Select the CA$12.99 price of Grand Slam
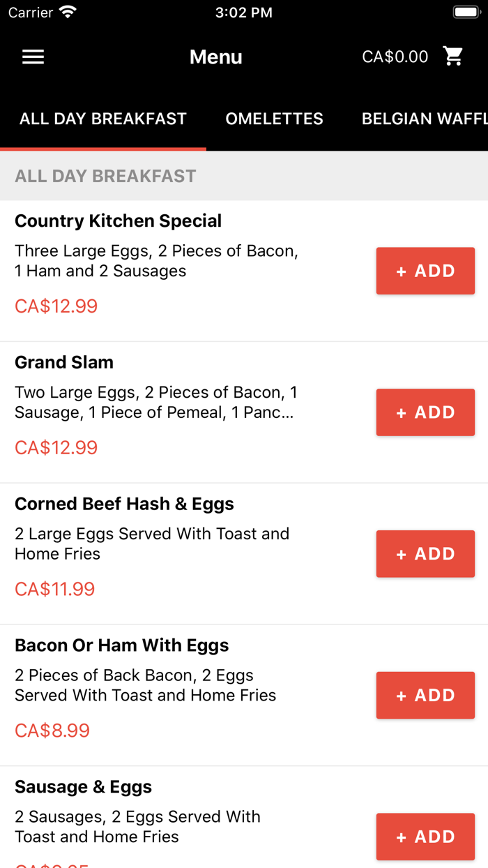 [x=56, y=447]
